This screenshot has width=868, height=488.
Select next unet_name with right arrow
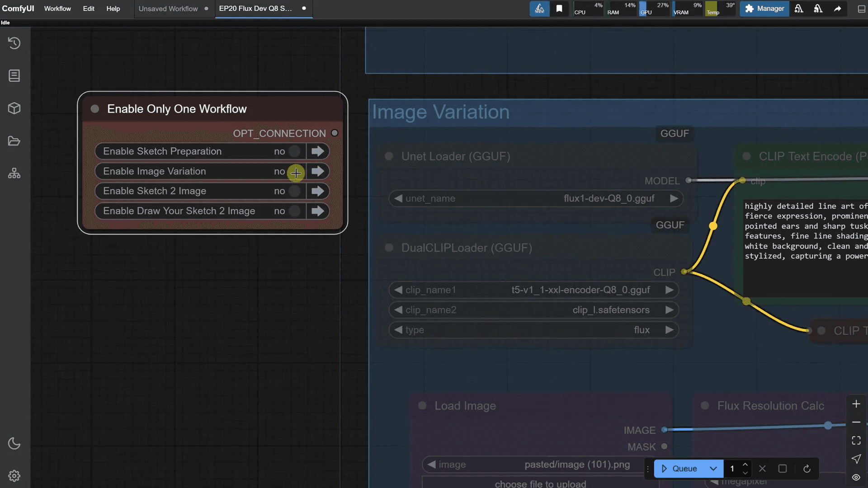[x=674, y=198]
